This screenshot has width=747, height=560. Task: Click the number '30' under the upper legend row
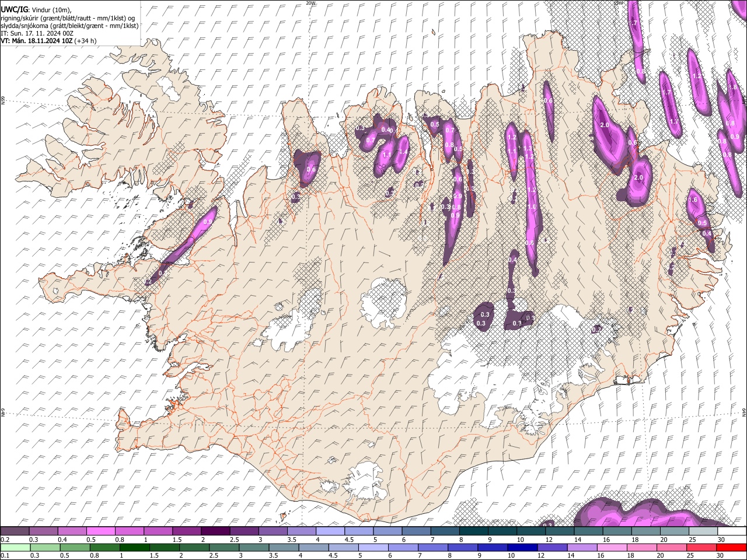coord(721,540)
